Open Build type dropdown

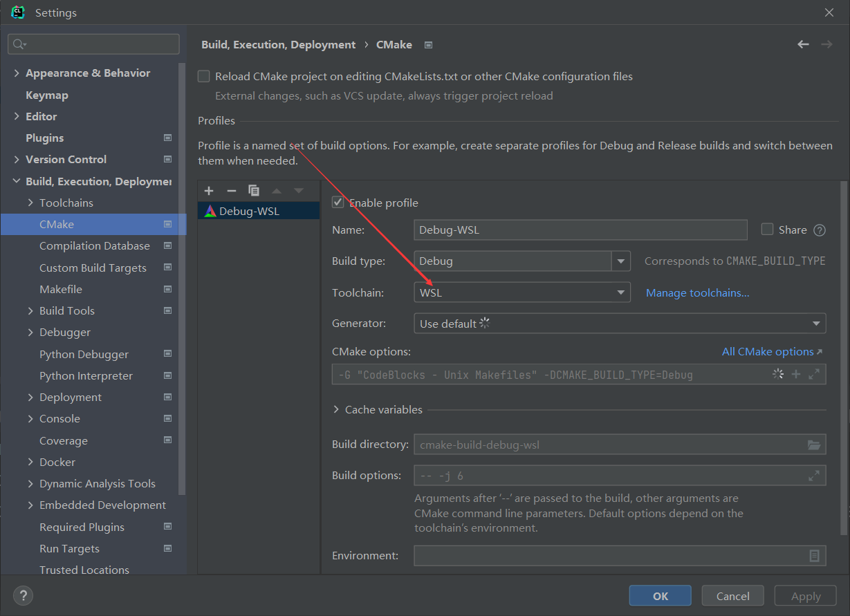click(x=620, y=261)
